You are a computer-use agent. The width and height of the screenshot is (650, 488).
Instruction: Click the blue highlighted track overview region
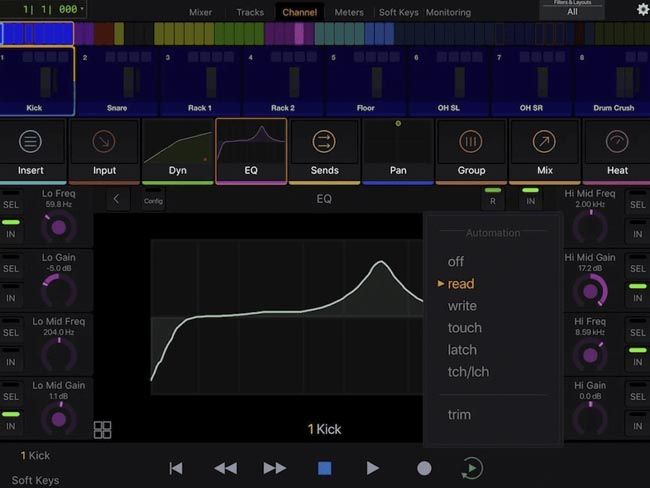[x=37, y=34]
